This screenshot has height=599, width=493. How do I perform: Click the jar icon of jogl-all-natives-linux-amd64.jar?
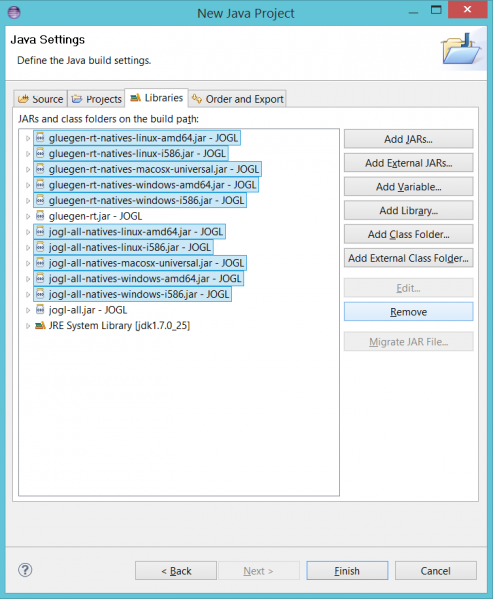pos(40,232)
